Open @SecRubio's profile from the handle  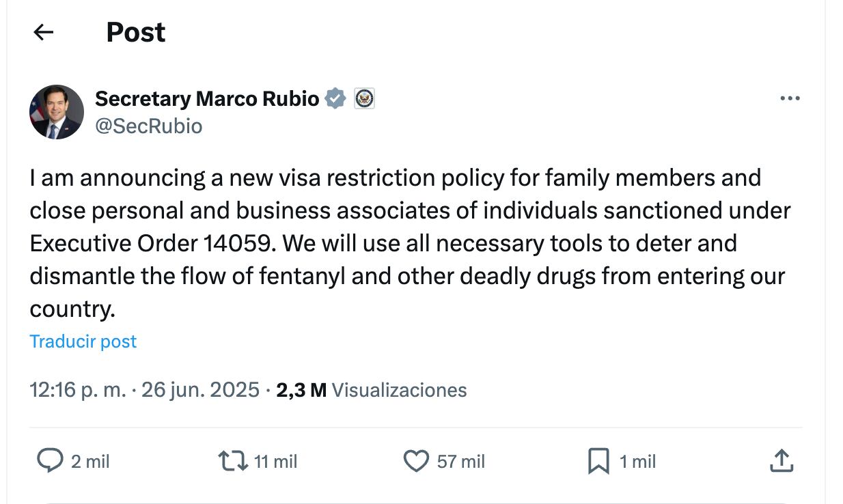click(148, 126)
